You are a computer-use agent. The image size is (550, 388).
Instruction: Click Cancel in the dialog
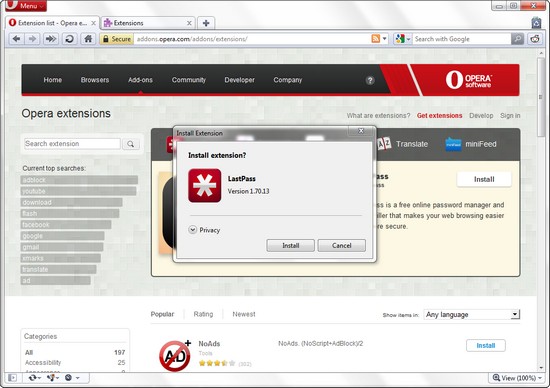pyautogui.click(x=342, y=246)
